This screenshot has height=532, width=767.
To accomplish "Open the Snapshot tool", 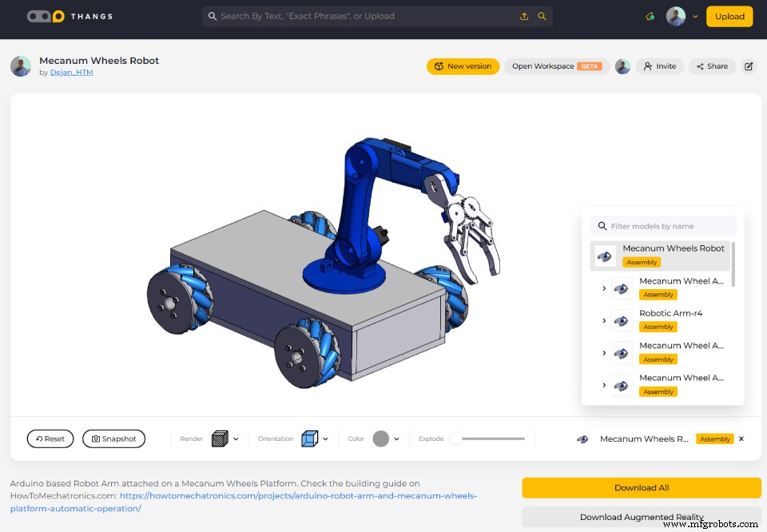I will 113,439.
